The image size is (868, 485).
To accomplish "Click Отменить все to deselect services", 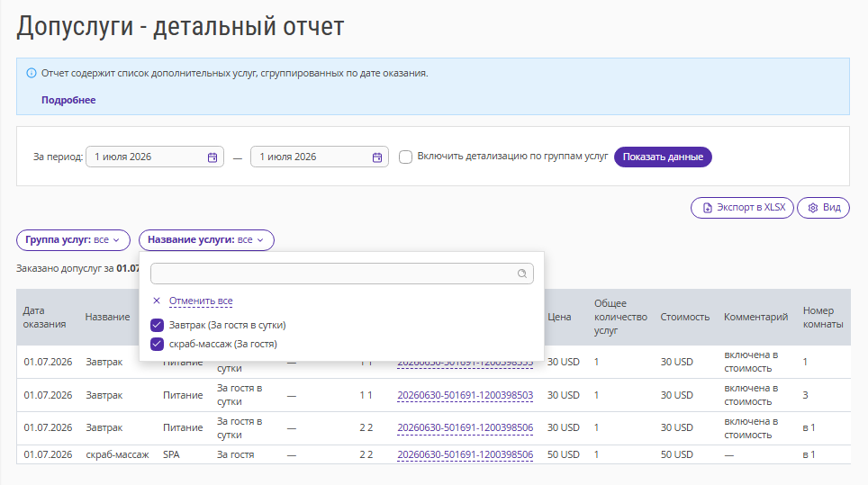I will [x=201, y=301].
